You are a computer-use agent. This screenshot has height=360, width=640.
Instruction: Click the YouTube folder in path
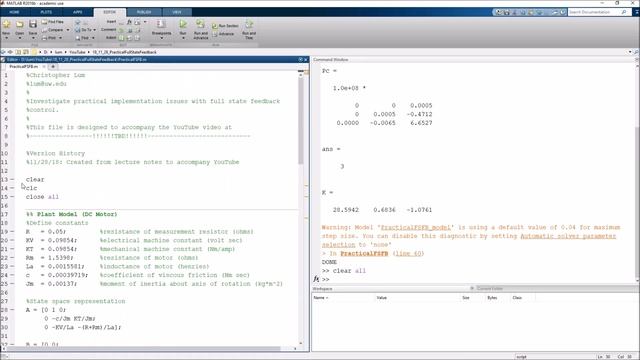pos(77,52)
